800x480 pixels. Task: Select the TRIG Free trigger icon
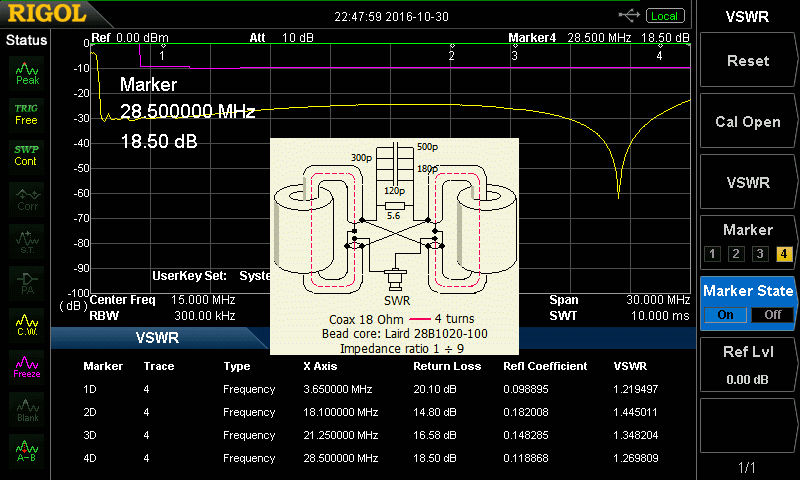pos(27,113)
